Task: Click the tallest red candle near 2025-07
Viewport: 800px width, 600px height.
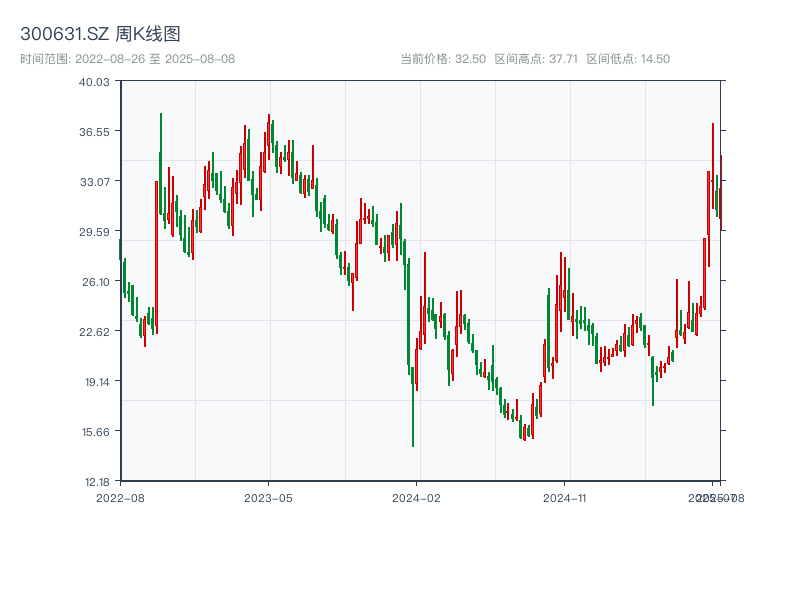Action: click(713, 165)
